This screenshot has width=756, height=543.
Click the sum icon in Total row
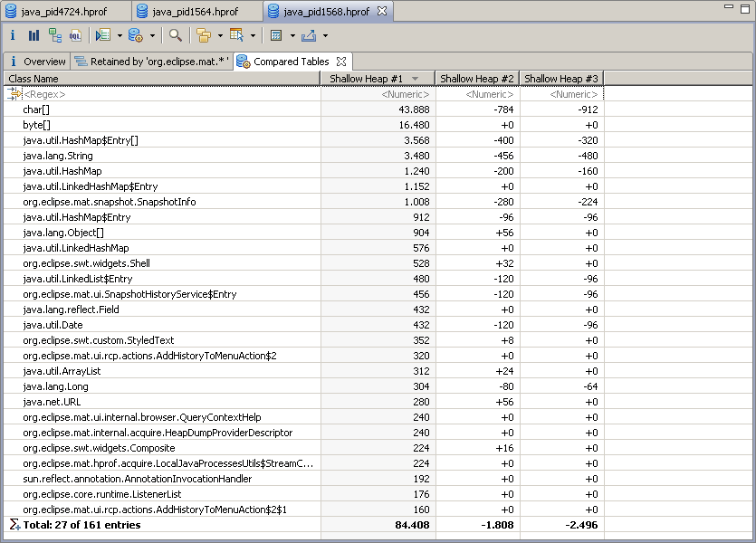tap(14, 524)
